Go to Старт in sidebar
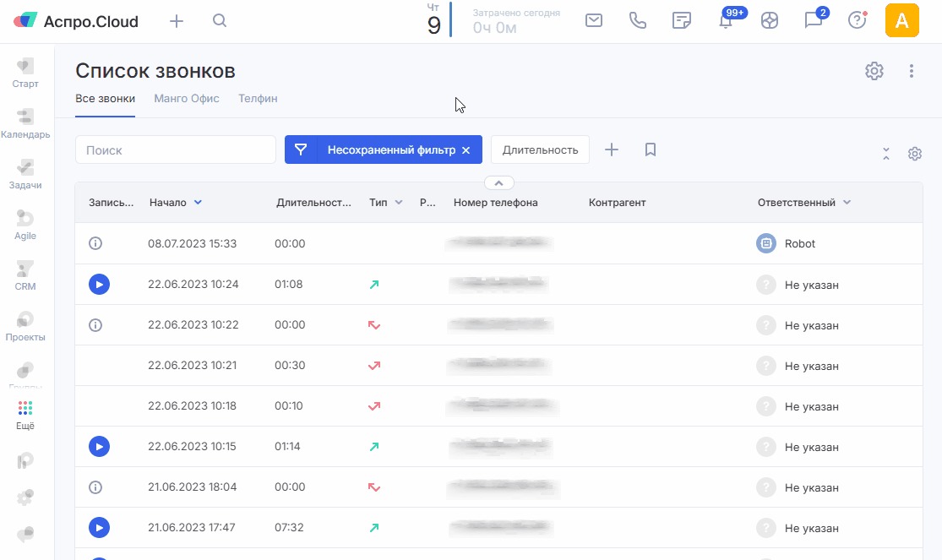The height and width of the screenshot is (560, 942). click(25, 73)
